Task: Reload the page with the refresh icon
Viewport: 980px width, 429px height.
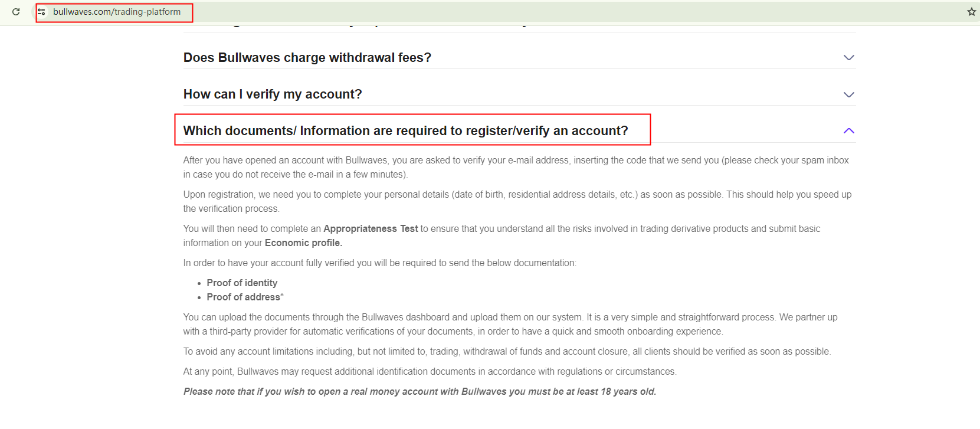Action: (16, 12)
